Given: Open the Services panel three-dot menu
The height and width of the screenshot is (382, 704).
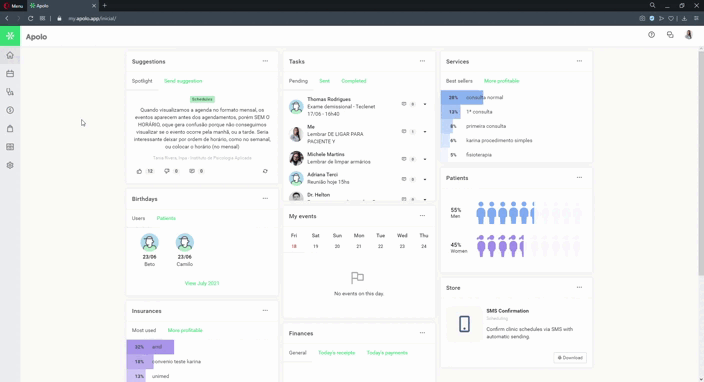Looking at the screenshot, I should tap(579, 61).
